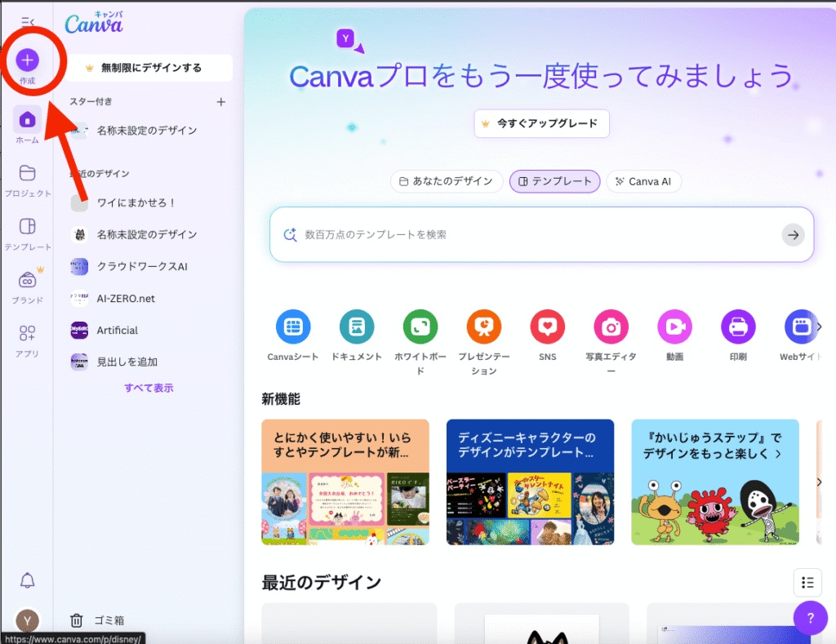Open recent design 見出しを追加
Image resolution: width=836 pixels, height=644 pixels.
click(x=114, y=362)
